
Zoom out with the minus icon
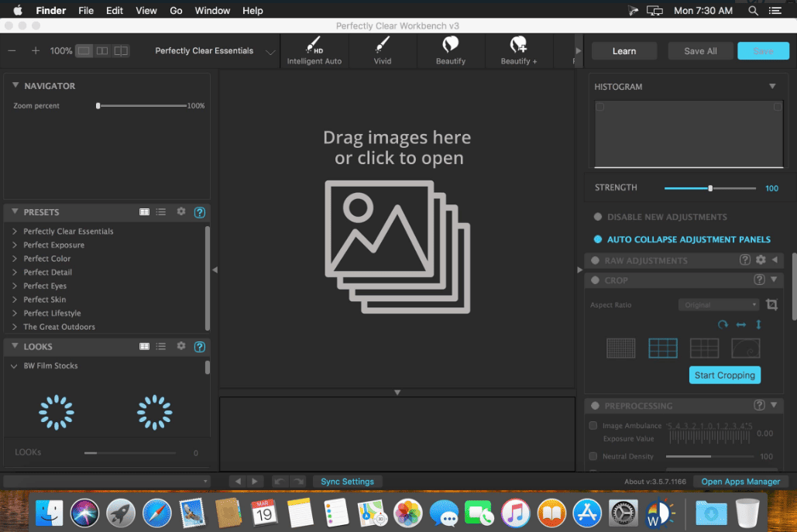(12, 51)
